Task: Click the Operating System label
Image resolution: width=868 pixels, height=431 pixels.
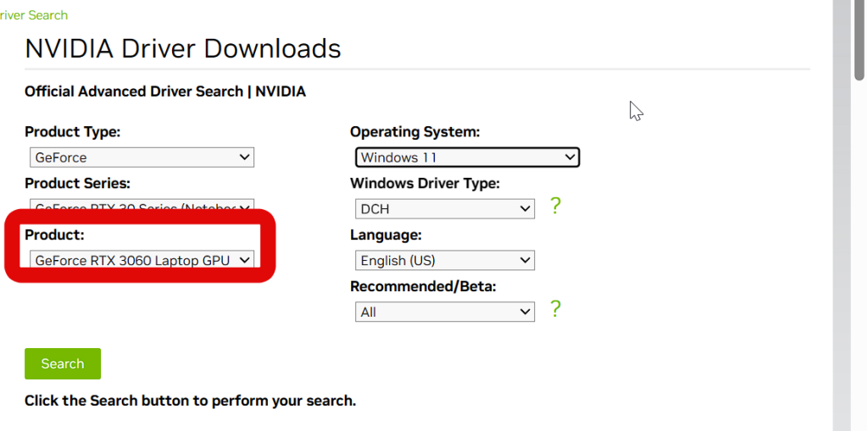Action: click(x=415, y=132)
